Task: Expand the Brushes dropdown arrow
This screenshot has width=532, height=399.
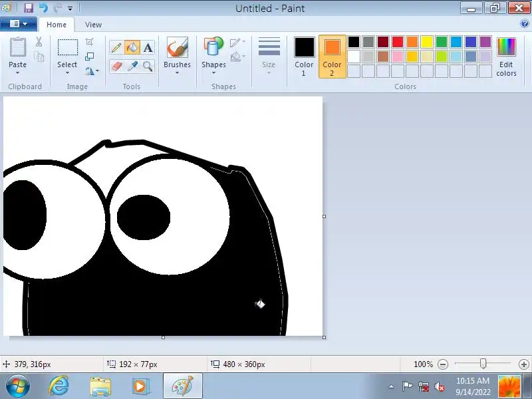Action: coord(177,72)
